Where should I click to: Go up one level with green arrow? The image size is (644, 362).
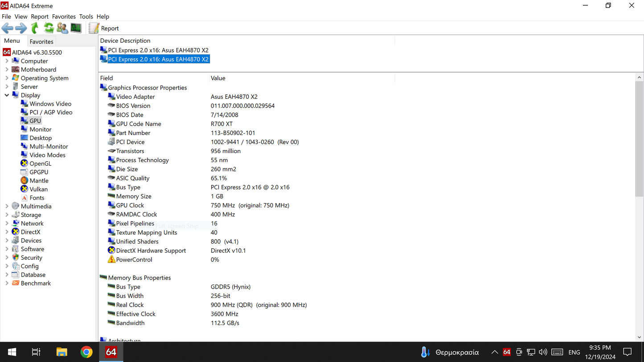35,28
